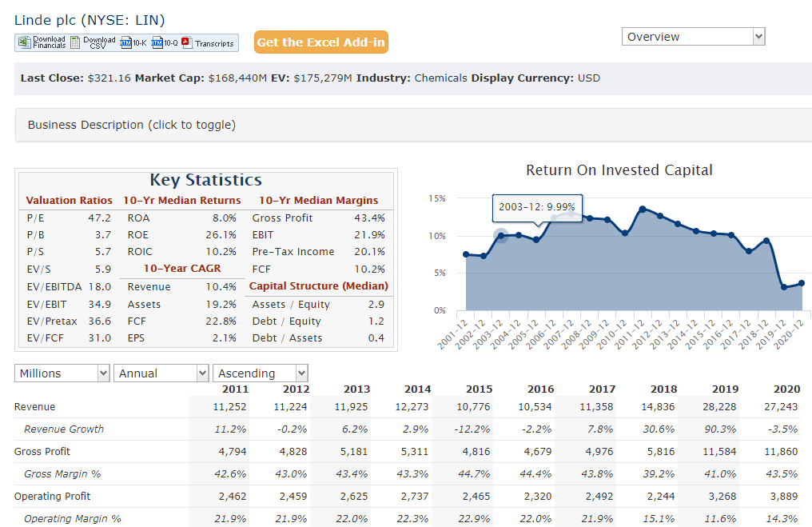
Task: Open the 10-K filing icon
Action: coord(125,42)
